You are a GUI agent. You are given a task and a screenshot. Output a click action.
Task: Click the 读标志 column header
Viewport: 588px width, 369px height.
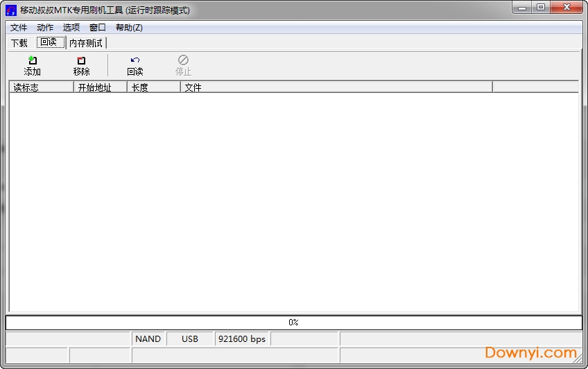tap(41, 87)
